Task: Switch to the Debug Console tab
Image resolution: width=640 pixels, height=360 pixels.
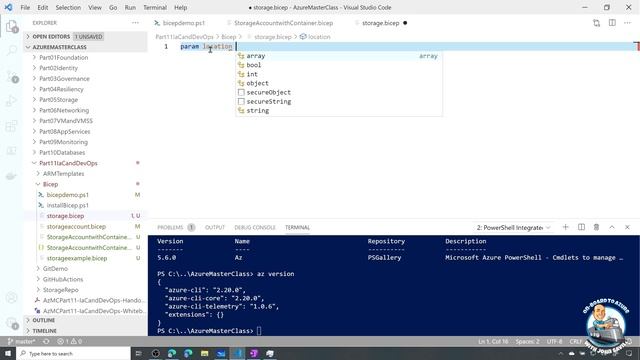Action: [x=255, y=227]
